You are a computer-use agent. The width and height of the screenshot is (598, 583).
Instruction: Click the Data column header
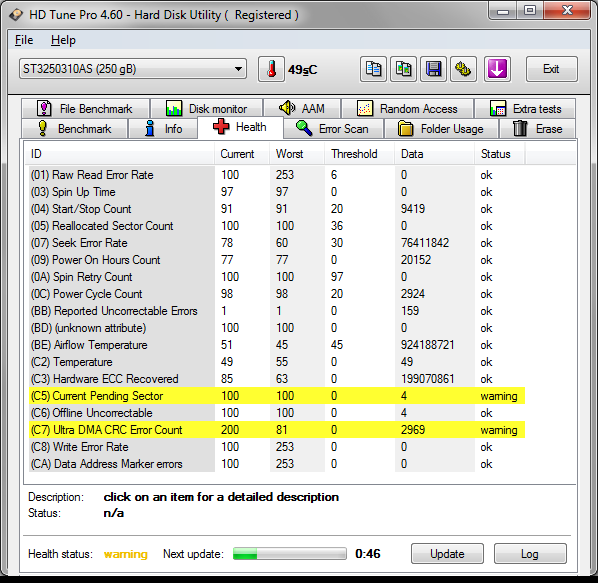(434, 154)
